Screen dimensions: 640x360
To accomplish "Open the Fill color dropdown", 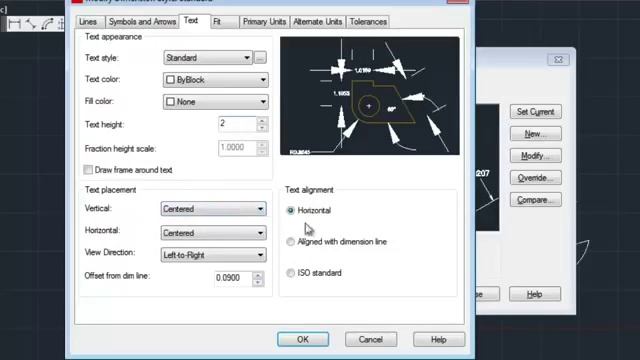I will click(x=216, y=102).
